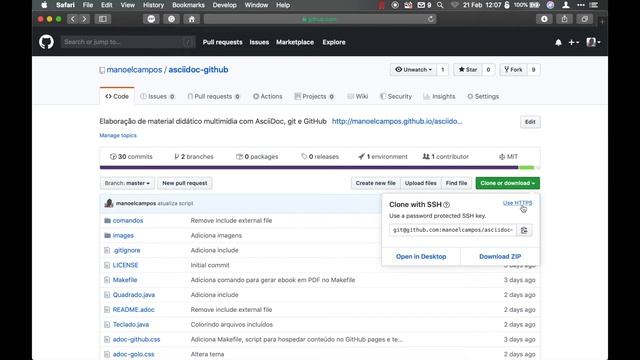Click the Clone with SSH help icon
This screenshot has width=640, height=360.
point(447,205)
